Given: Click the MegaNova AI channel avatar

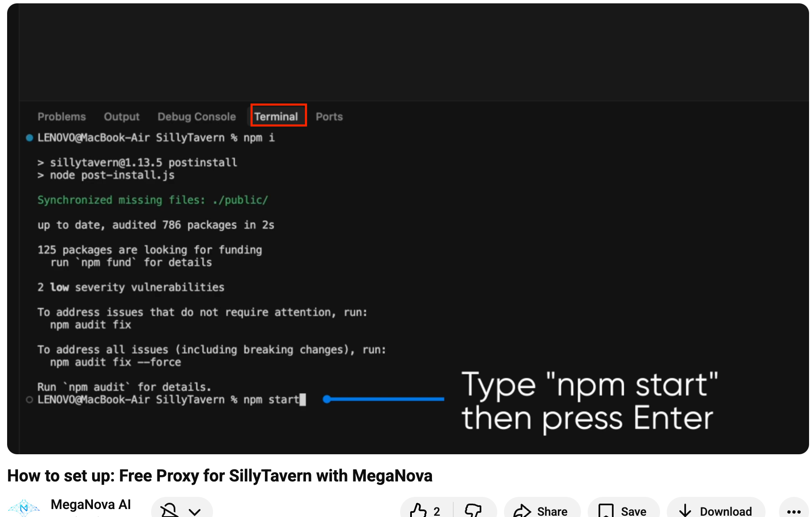Looking at the screenshot, I should pos(24,508).
